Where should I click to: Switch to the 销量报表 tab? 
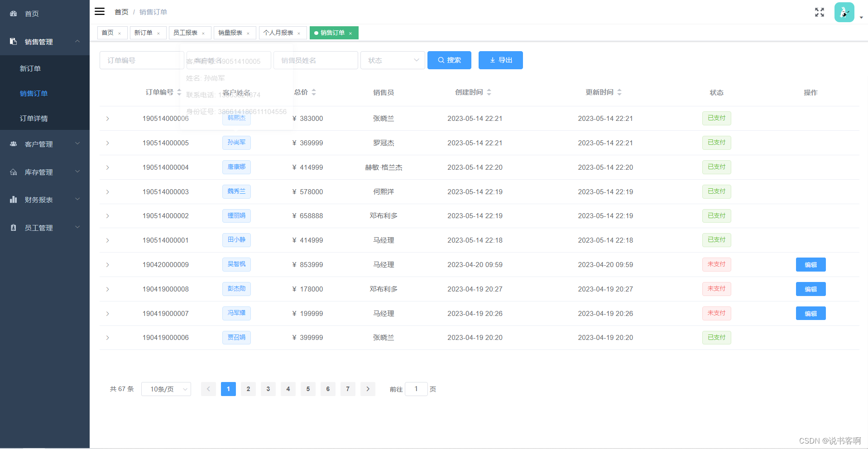[230, 33]
